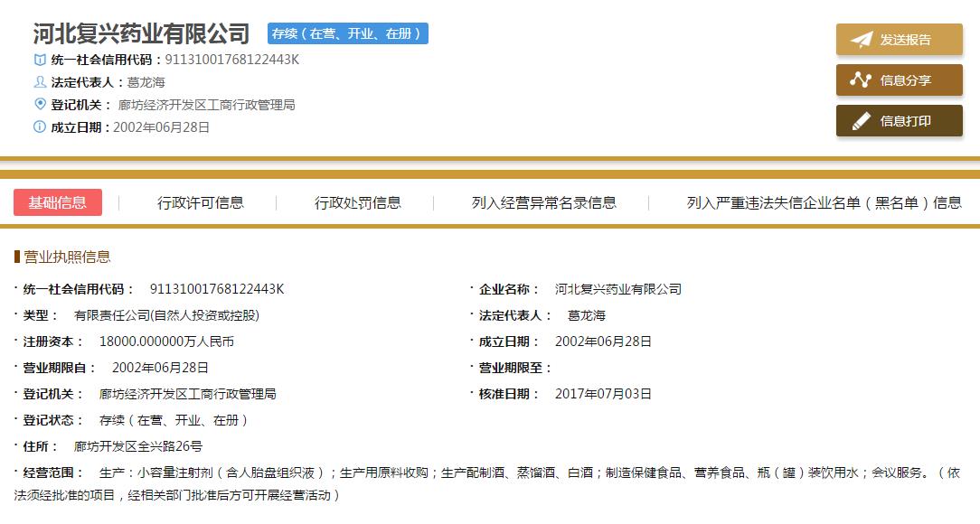
Task: Click the company title 河北复兴药业有限公司
Action: click(x=141, y=33)
